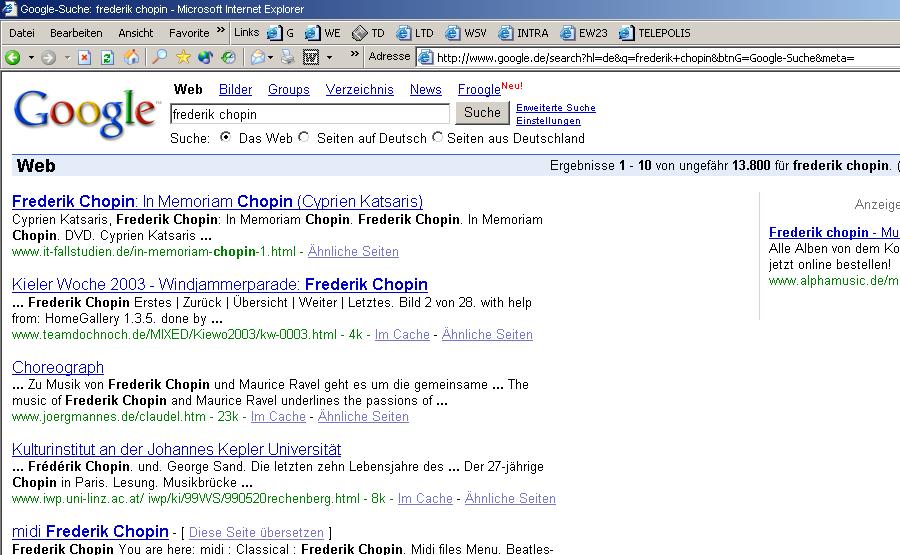Screen dimensions: 900x555
Task: Select the 'Das Web' radio button
Action: pos(225,138)
